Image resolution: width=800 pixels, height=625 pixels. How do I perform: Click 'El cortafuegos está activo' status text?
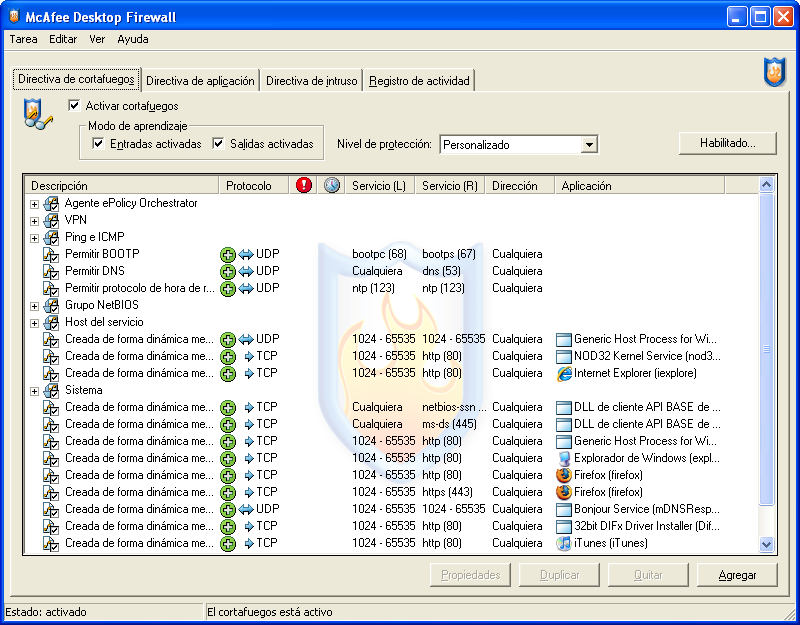coord(269,612)
